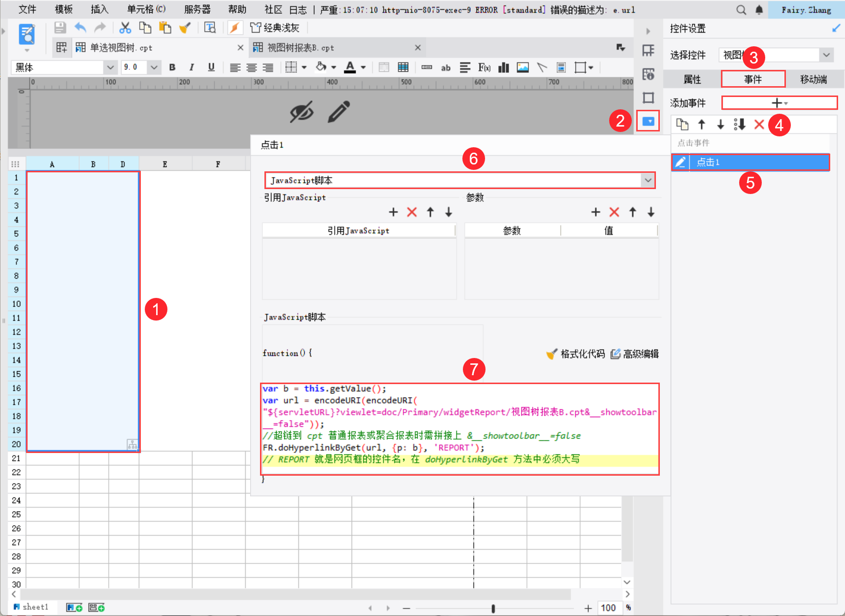This screenshot has height=616, width=845.
Task: Toggle italic formatting
Action: pyautogui.click(x=192, y=67)
